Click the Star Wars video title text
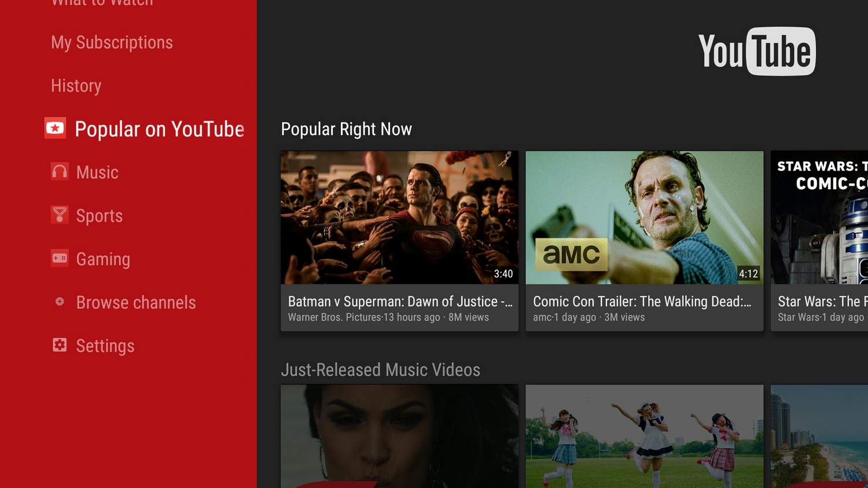The width and height of the screenshot is (868, 488). tap(822, 301)
